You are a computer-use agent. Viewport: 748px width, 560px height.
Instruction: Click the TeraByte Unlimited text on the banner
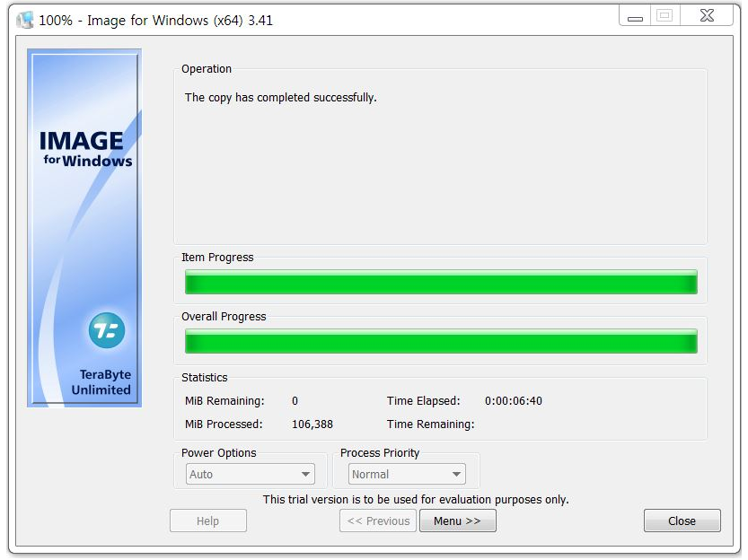101,382
